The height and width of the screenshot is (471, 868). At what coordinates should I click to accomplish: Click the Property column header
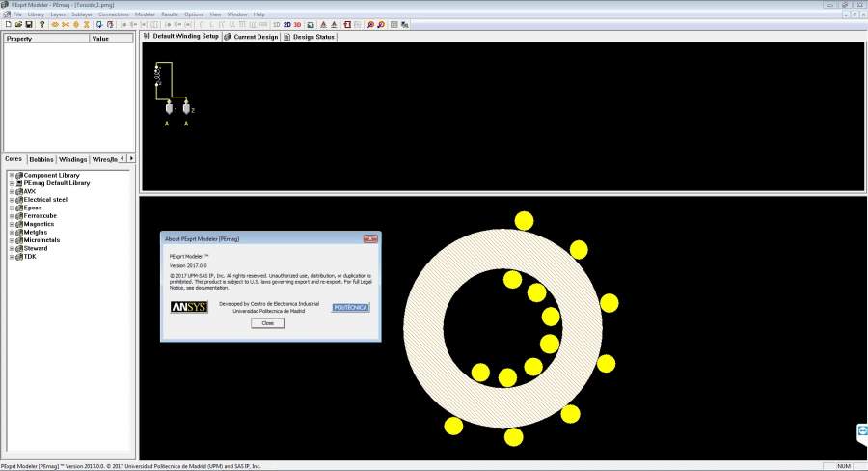point(46,39)
